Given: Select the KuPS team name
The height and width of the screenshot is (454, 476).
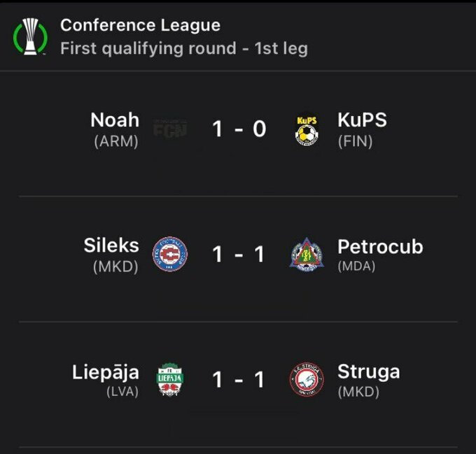Looking at the screenshot, I should [361, 120].
